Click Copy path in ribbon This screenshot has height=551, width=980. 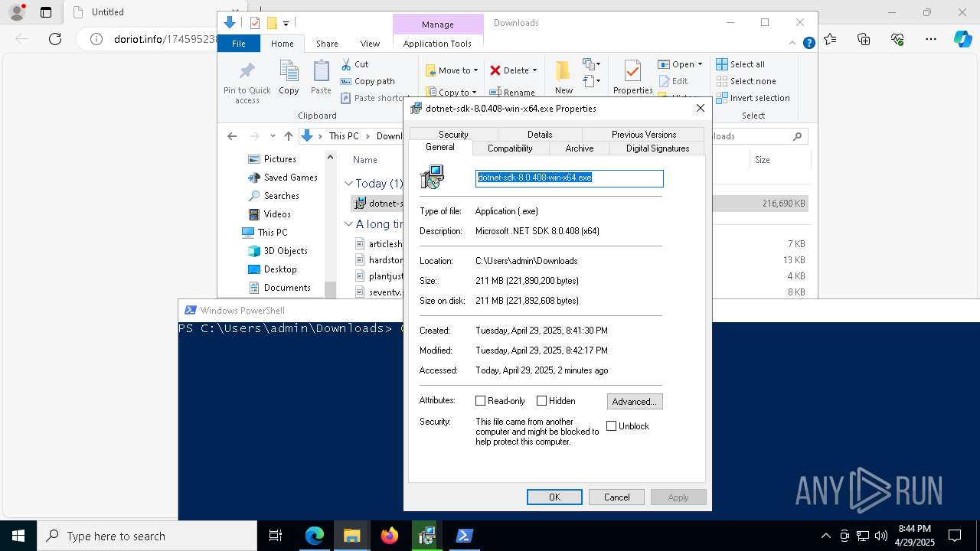pos(367,81)
